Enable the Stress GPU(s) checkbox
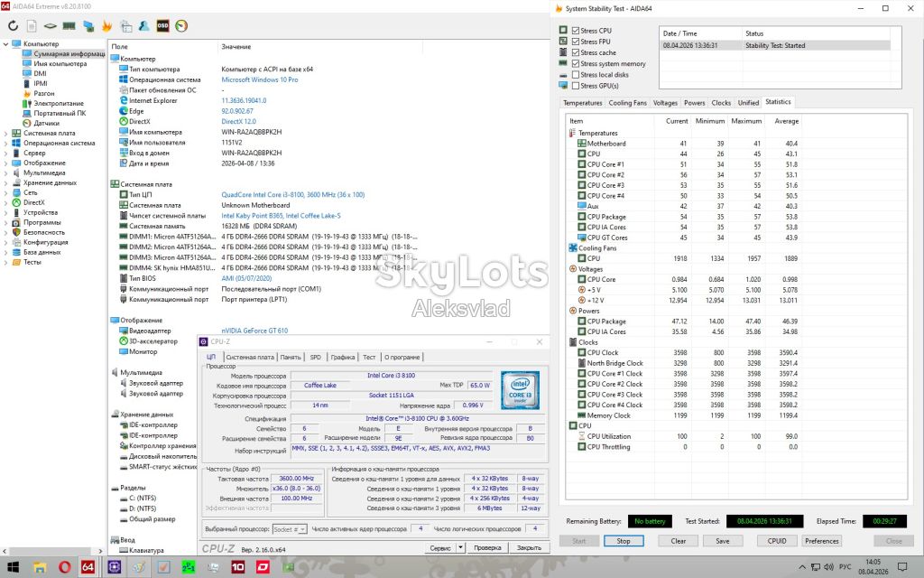Viewport: 924px width, 578px height. [576, 86]
